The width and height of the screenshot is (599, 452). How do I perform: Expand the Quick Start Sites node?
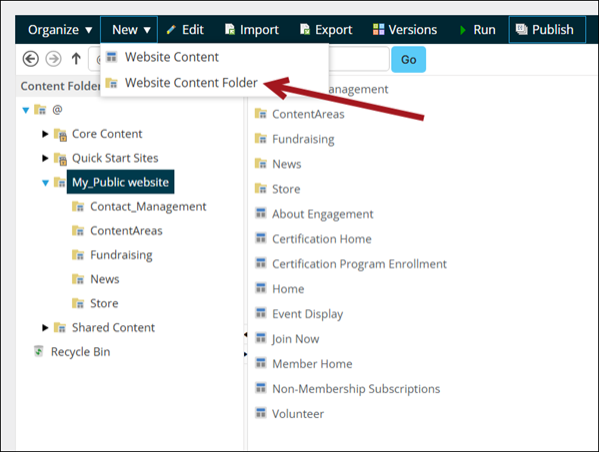45,158
